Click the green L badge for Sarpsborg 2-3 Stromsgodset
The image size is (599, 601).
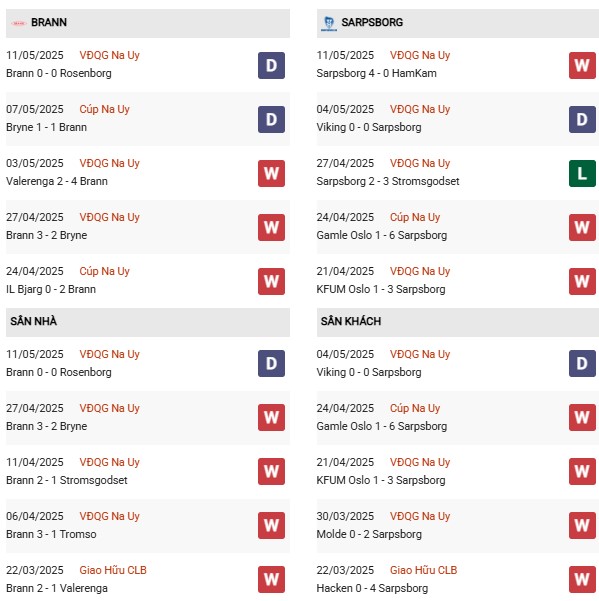tap(582, 174)
